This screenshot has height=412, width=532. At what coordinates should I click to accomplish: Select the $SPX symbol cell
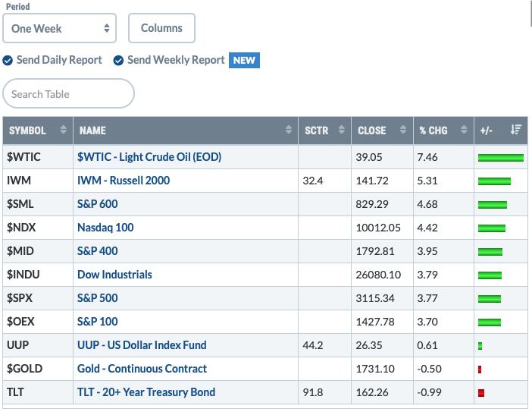(38, 298)
